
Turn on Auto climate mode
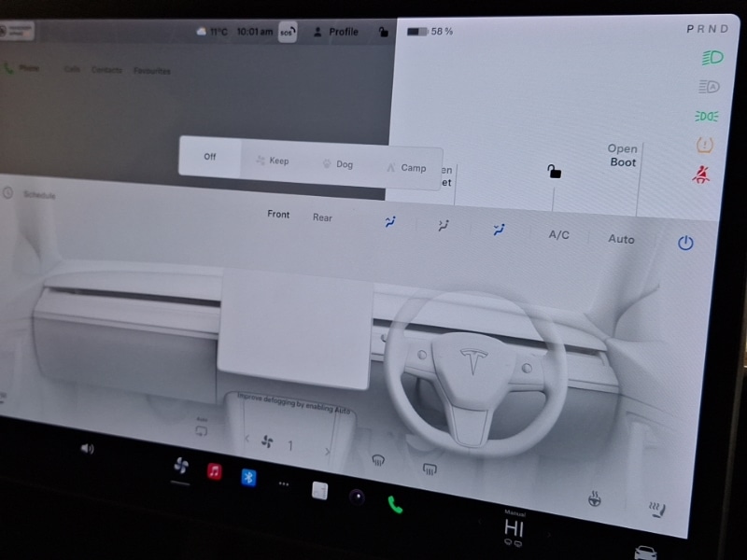click(621, 239)
